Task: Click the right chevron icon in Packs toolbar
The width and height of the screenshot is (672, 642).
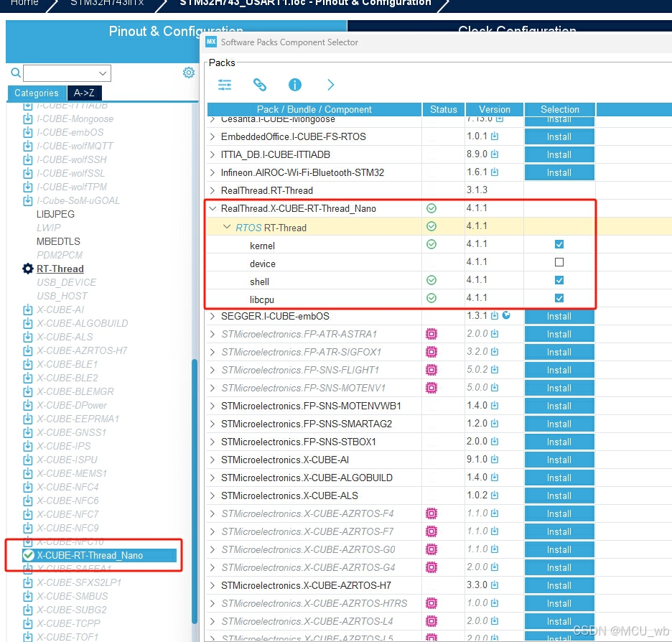Action: (330, 85)
